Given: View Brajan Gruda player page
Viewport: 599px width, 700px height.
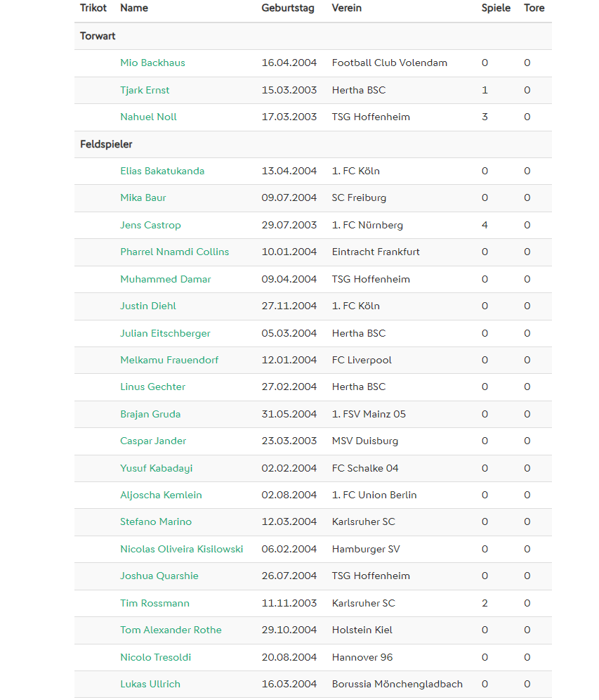Looking at the screenshot, I should click(x=151, y=414).
